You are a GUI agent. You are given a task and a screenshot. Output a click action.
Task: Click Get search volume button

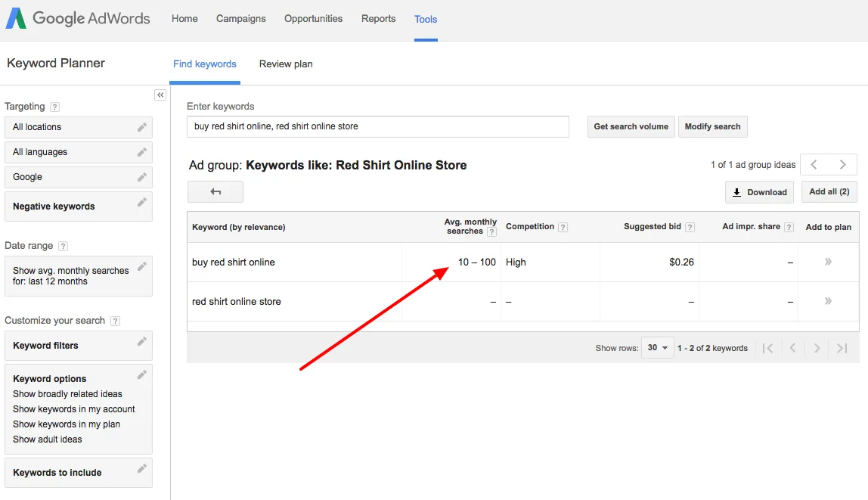pyautogui.click(x=631, y=126)
